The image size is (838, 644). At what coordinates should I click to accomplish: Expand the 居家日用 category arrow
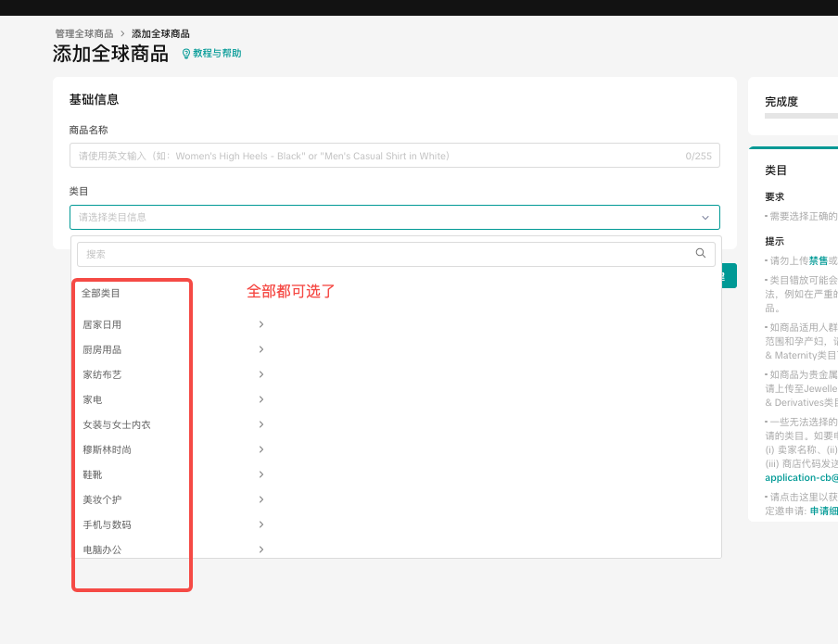click(x=261, y=324)
